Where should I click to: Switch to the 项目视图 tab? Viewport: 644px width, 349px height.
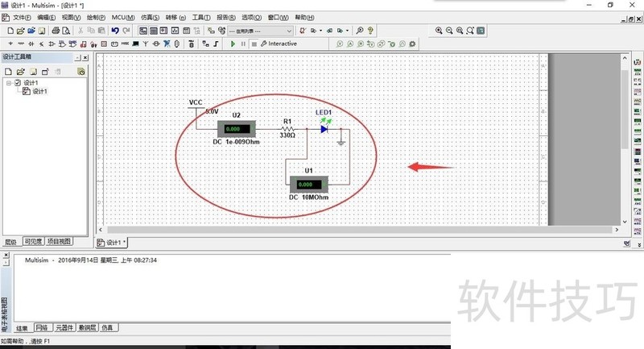point(59,242)
